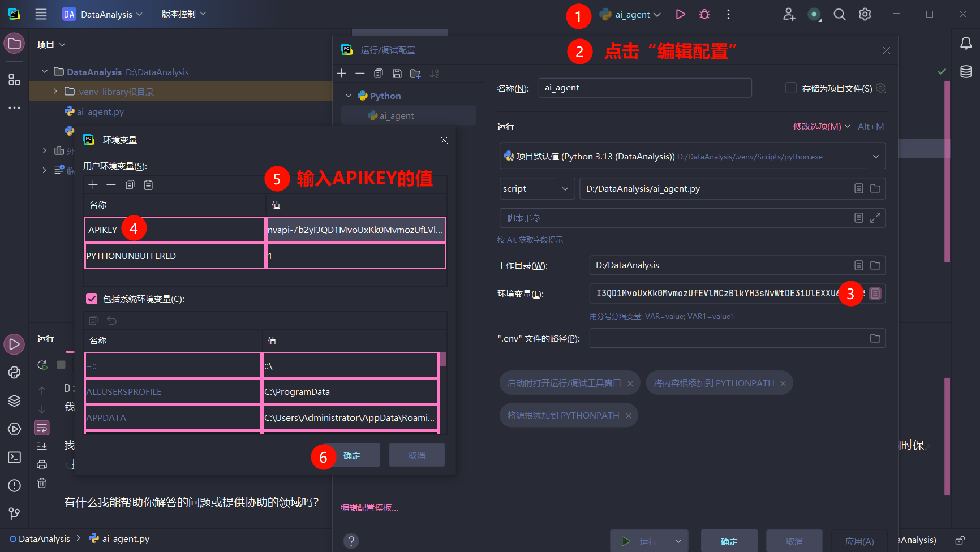Viewport: 980px width, 552px height.
Task: Open the Python interpreter dropdown
Action: point(875,157)
